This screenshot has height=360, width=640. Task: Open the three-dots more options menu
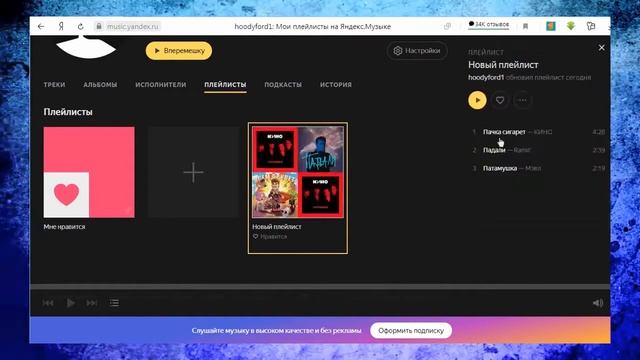point(522,100)
